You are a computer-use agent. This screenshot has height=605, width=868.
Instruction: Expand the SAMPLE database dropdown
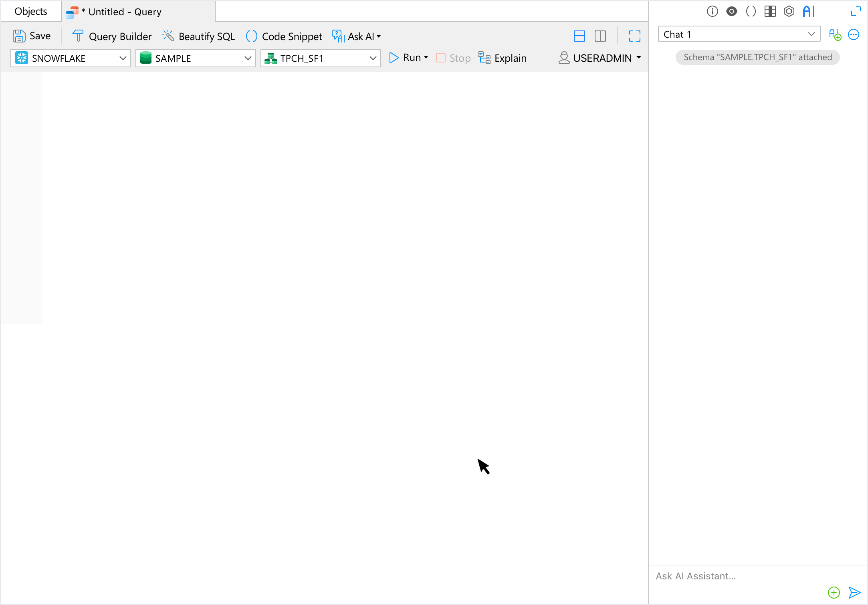point(248,58)
